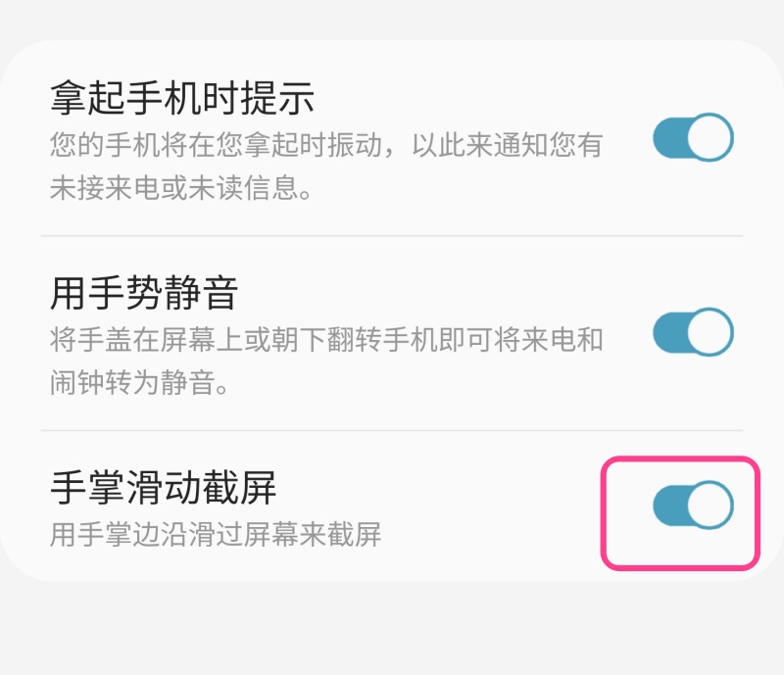Viewport: 784px width, 675px height.
Task: Tap the 用手掌边沿滑过屏幕来截屏 description
Action: 216,534
